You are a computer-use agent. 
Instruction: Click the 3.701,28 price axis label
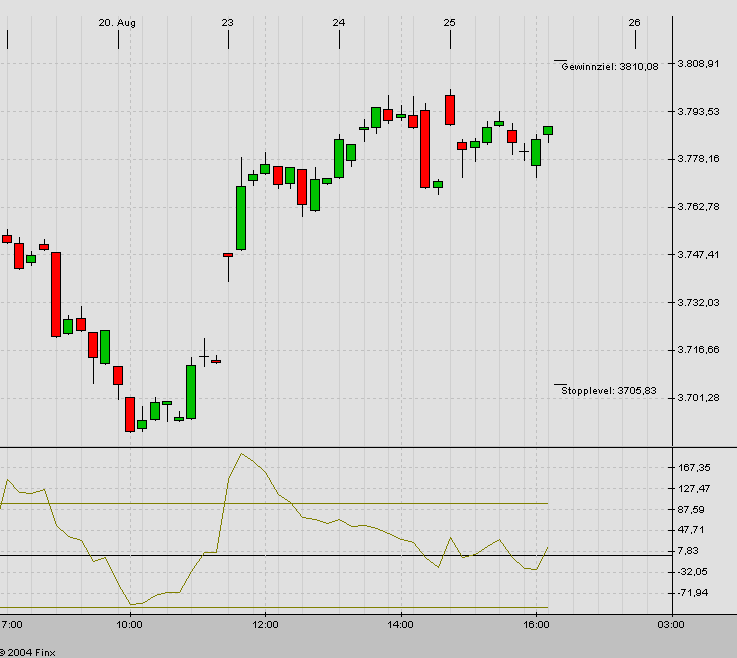tap(698, 398)
